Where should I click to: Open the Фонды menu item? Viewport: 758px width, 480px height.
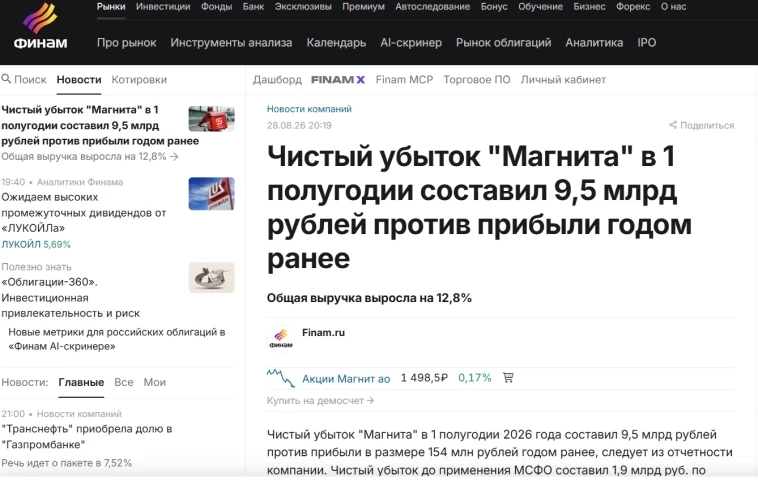tap(217, 7)
